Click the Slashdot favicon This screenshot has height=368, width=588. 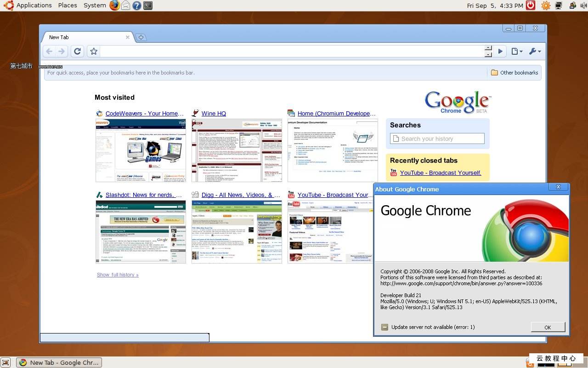click(100, 195)
